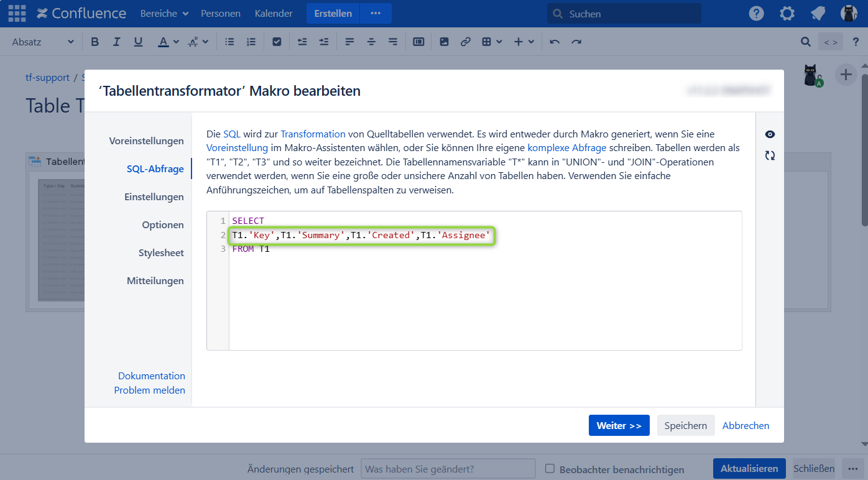Undo the last edit
Screen dimensions: 868x480
[555, 42]
